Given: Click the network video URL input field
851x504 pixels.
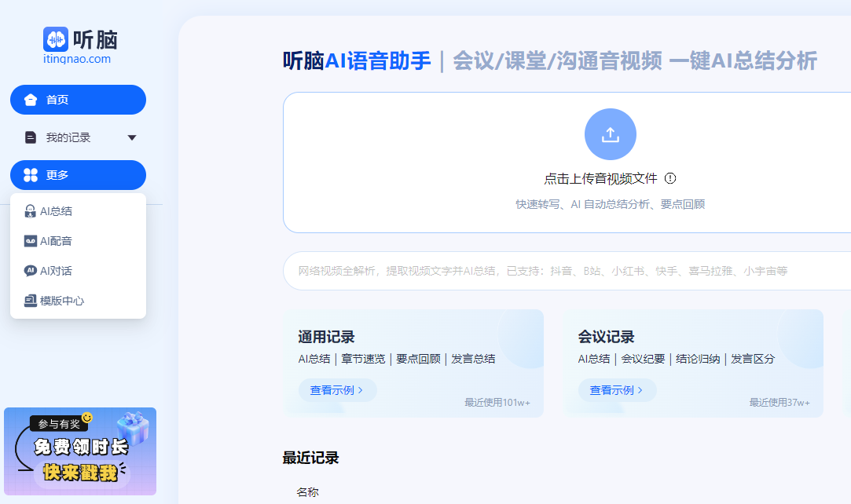Looking at the screenshot, I should tap(567, 271).
